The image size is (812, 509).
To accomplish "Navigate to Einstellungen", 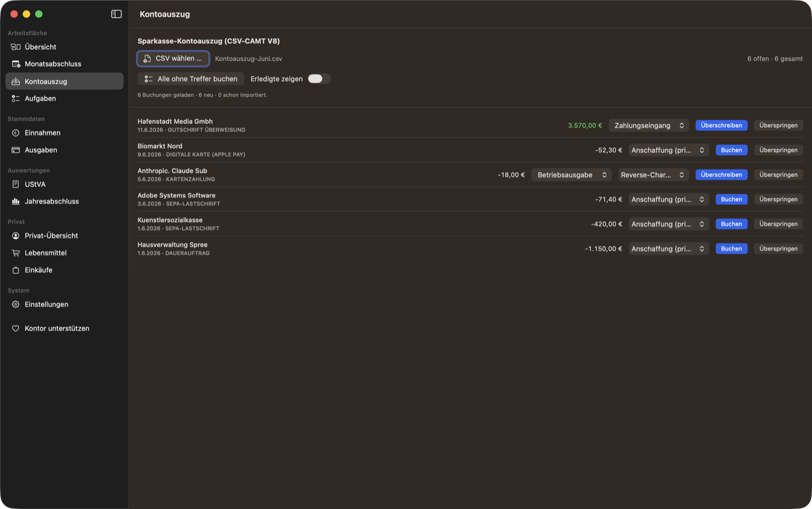I will click(64, 305).
